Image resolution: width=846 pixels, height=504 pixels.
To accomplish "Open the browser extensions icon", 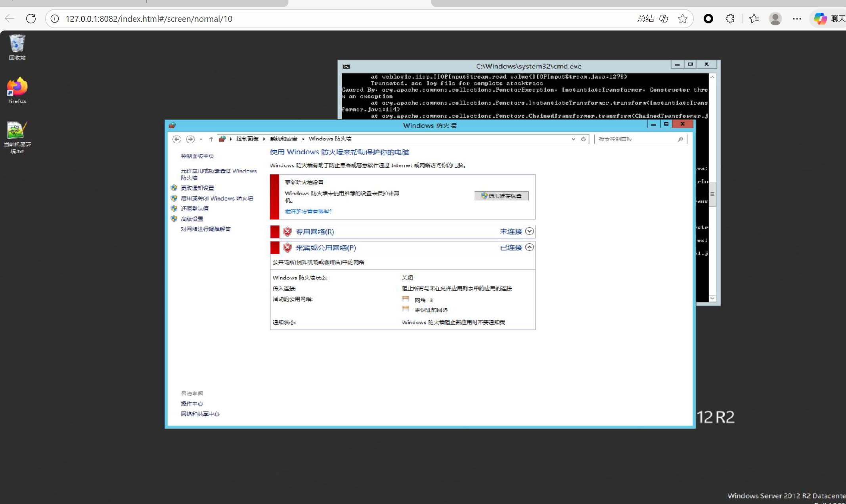I will point(730,19).
